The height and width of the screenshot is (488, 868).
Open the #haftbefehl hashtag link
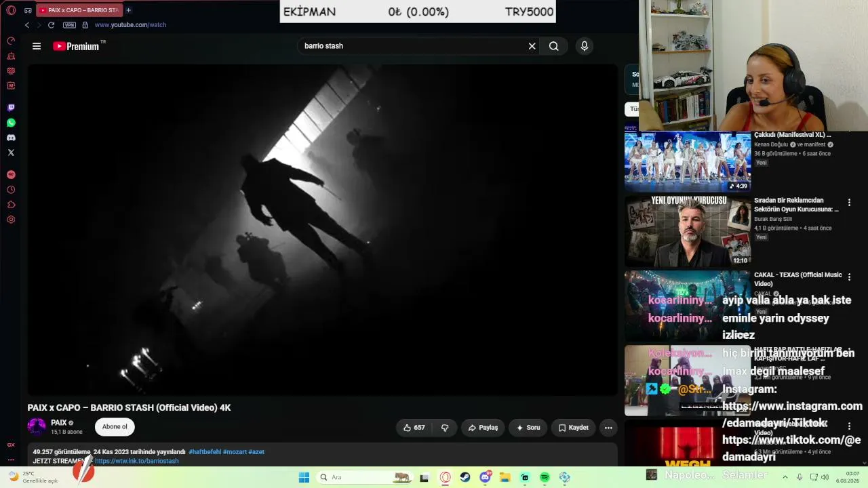point(205,452)
